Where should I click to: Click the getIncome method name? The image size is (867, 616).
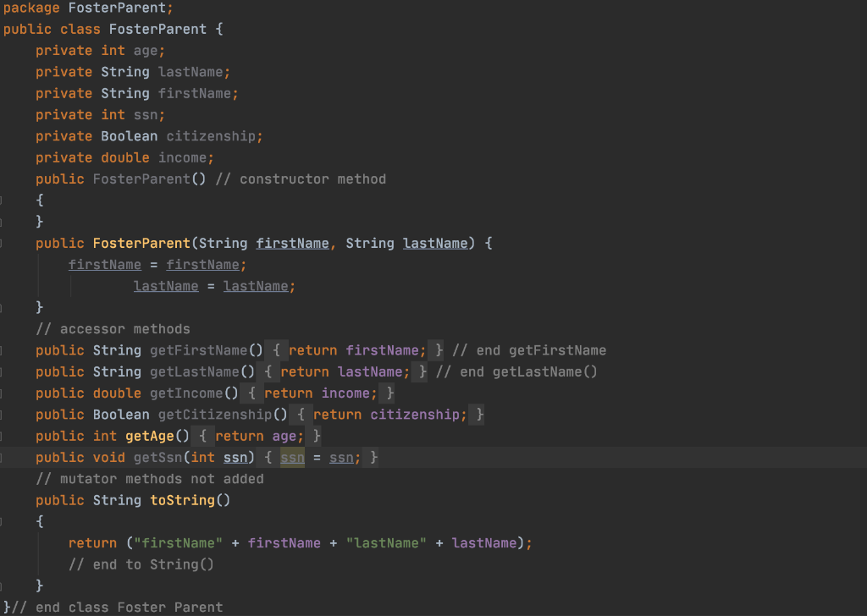(x=188, y=393)
